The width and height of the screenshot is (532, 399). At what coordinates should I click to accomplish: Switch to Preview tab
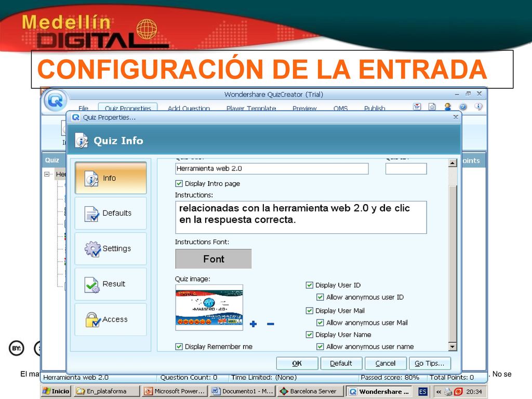point(304,108)
